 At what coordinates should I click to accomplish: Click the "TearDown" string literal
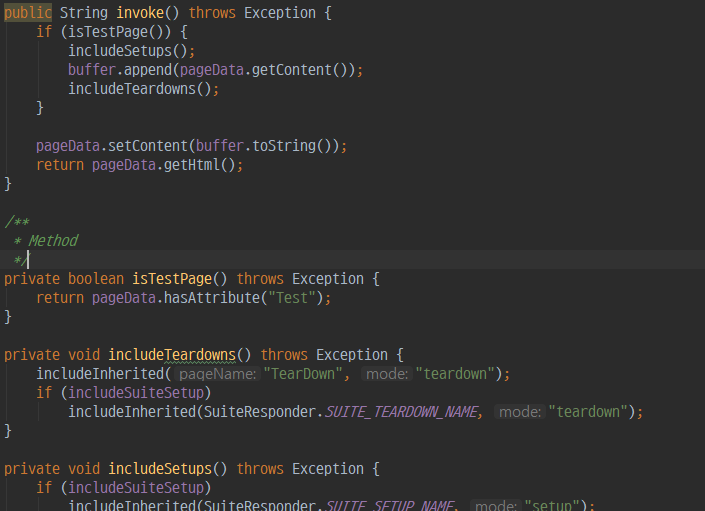click(303, 374)
